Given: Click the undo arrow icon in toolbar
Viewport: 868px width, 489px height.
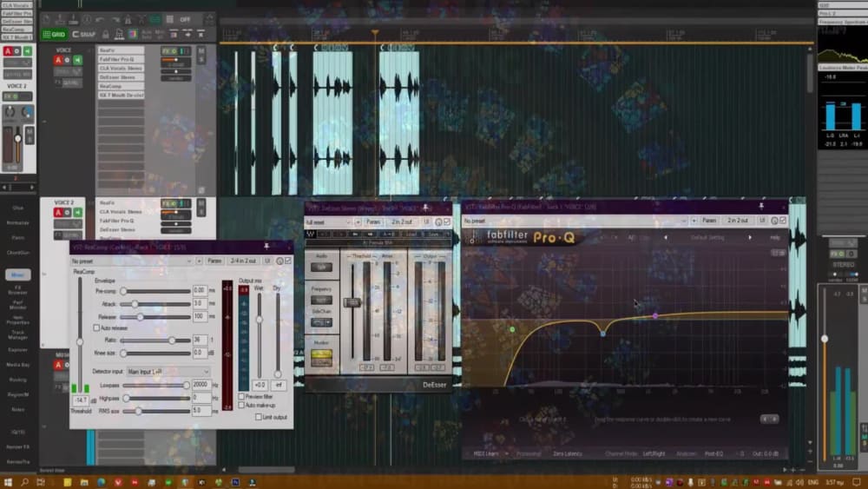Looking at the screenshot, I should click(x=100, y=19).
